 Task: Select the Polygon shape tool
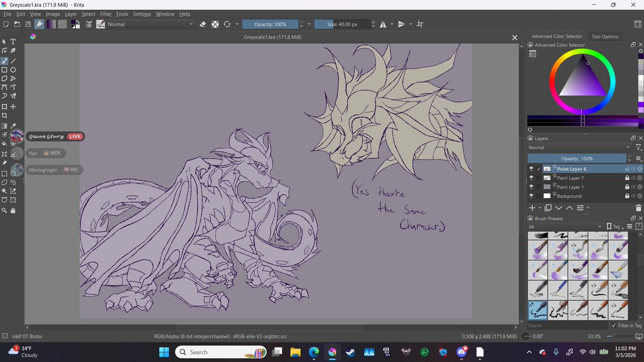point(4,78)
